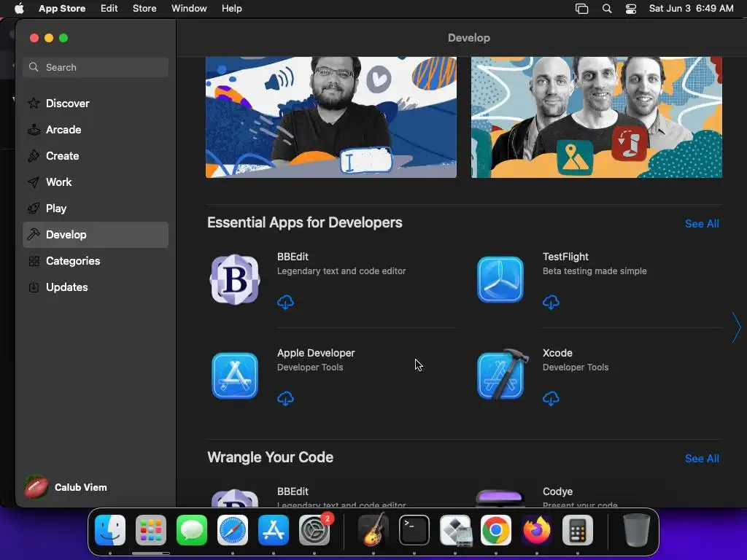The height and width of the screenshot is (560, 747).
Task: Download BBEdit with its cloud icon
Action: [x=285, y=302]
